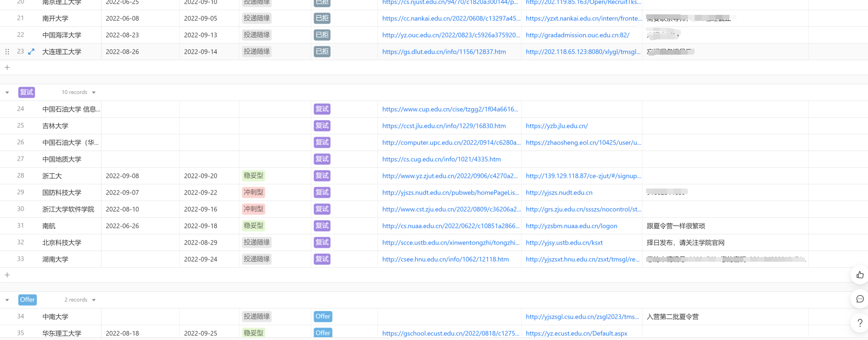Select the 已拒 status in 中国海洋大学 row
This screenshot has height=340, width=868.
coord(322,35)
